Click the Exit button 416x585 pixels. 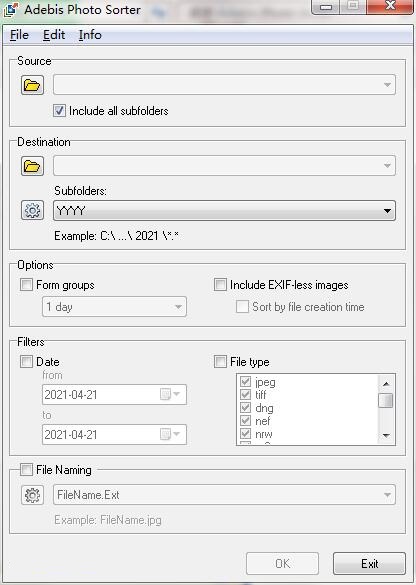pyautogui.click(x=369, y=563)
